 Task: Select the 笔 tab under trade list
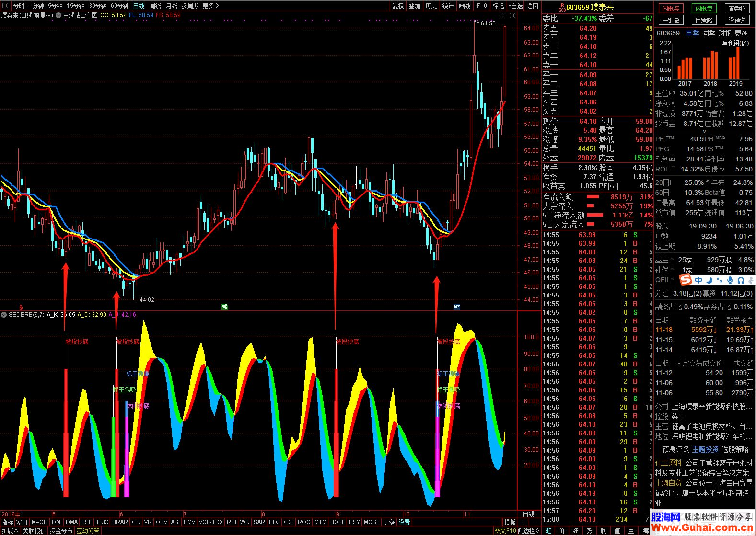click(x=548, y=531)
